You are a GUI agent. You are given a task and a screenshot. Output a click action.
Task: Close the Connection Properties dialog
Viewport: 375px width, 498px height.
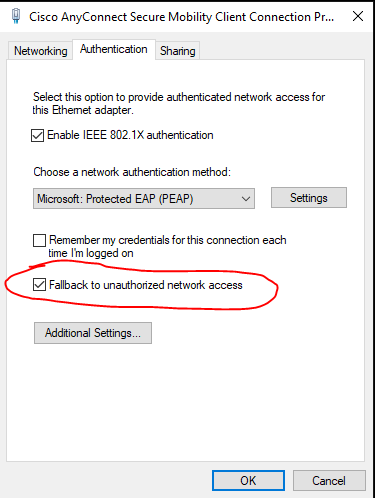358,16
